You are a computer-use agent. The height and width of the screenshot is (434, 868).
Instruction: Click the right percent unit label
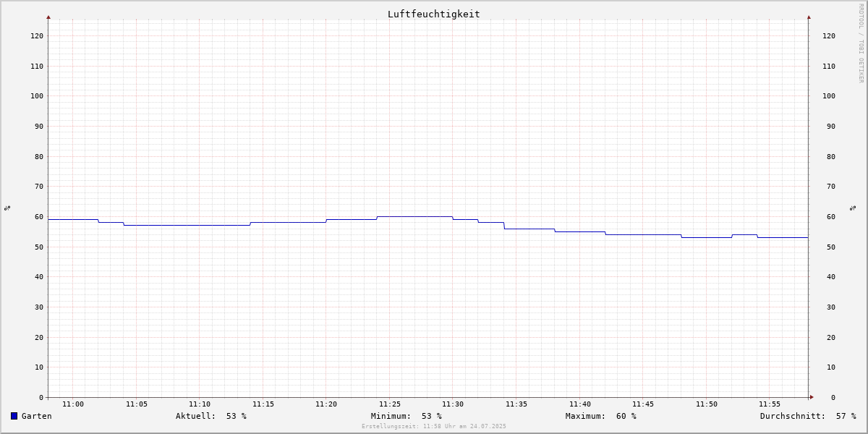point(853,208)
